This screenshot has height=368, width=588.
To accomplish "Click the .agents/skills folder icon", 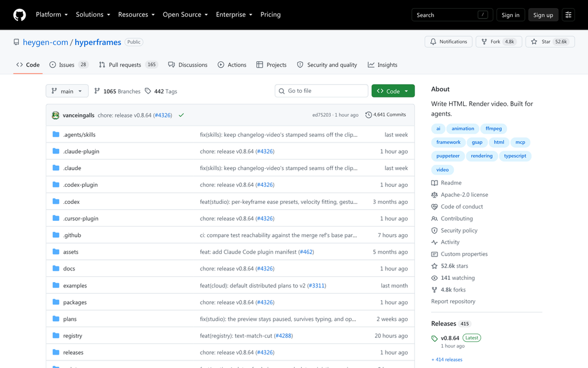I will 56,134.
